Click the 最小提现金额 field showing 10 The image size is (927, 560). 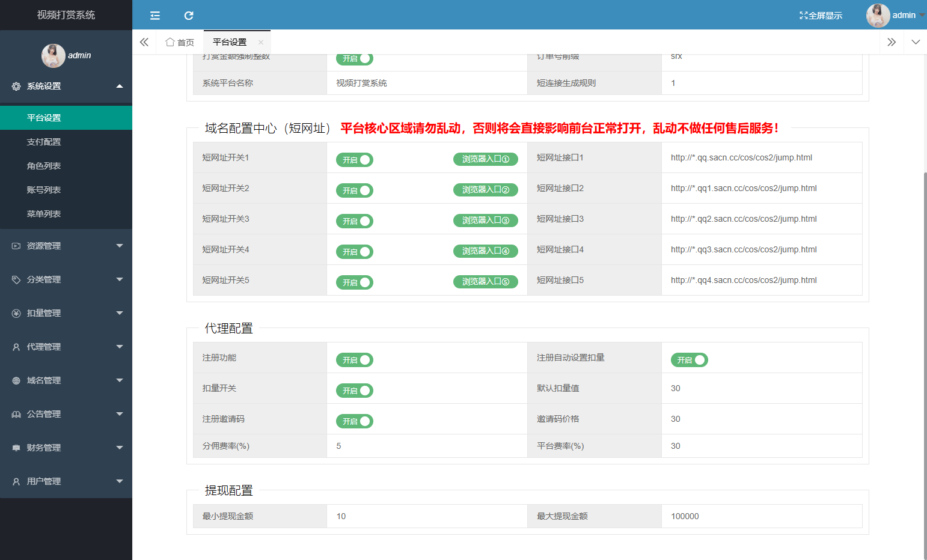point(427,516)
